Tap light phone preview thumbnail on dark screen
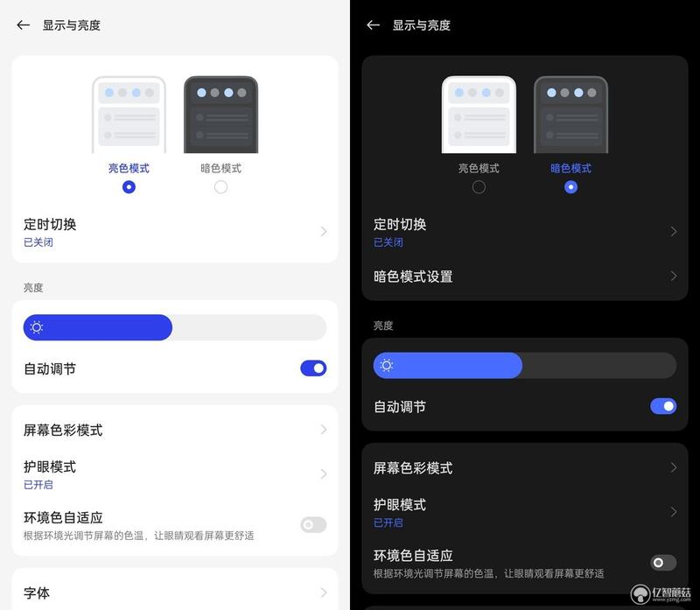The width and height of the screenshot is (700, 610). (x=479, y=115)
